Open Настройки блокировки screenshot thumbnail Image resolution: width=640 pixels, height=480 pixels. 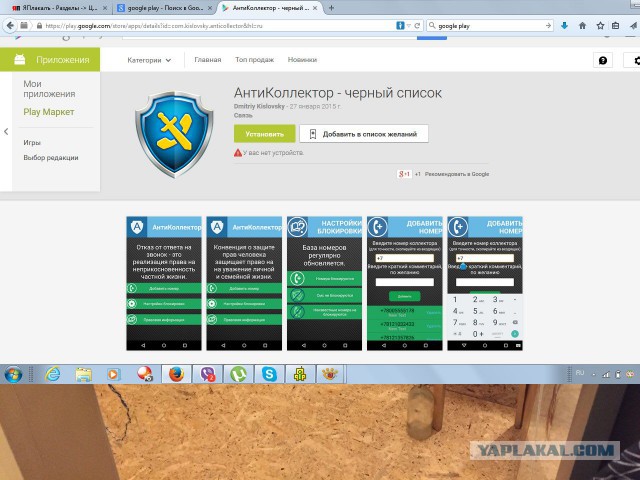[324, 283]
